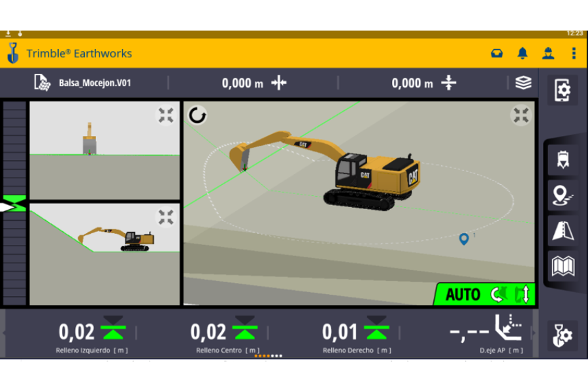Collapse the top-left front view panel

coord(166,115)
